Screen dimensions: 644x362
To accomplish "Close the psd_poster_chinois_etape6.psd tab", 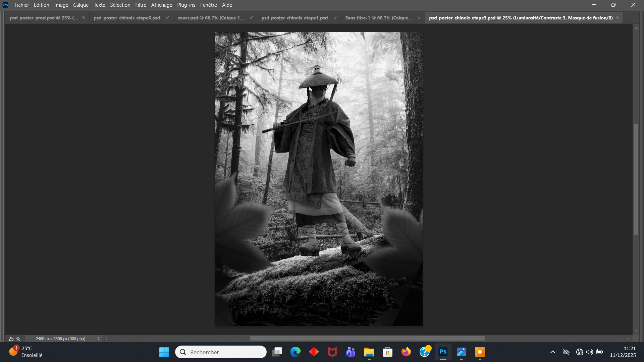I will click(167, 18).
